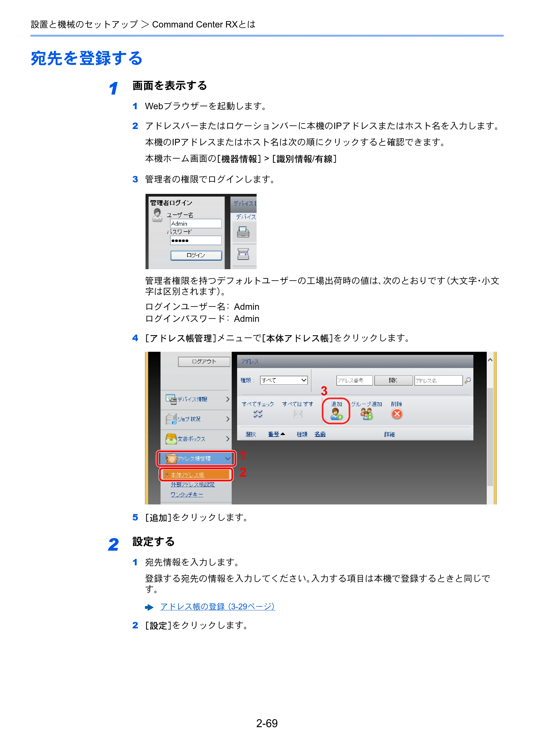This screenshot has height=756, width=534.
Task: Collapse the アドレス帳管理 menu chevron
Action: point(227,459)
